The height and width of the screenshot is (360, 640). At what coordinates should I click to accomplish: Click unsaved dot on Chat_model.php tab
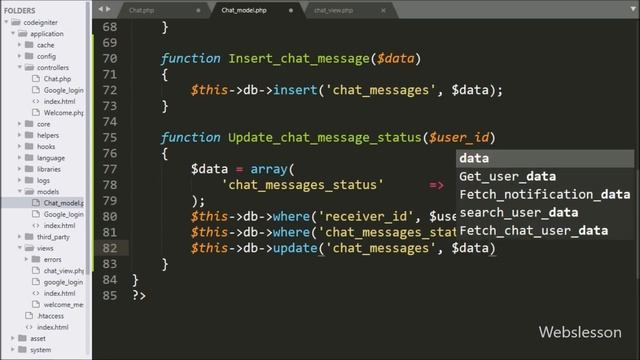click(x=291, y=10)
